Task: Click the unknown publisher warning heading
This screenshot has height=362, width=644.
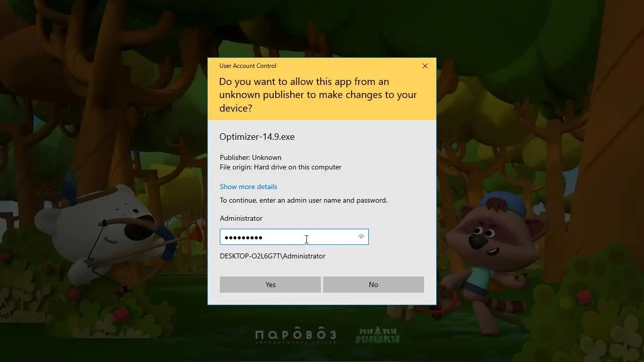Action: pyautogui.click(x=318, y=95)
